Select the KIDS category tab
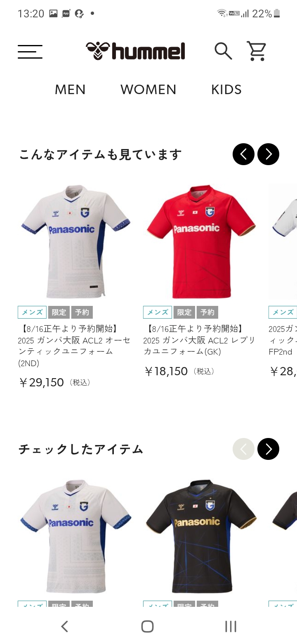Viewport: 297px width, 644px height. [x=226, y=90]
